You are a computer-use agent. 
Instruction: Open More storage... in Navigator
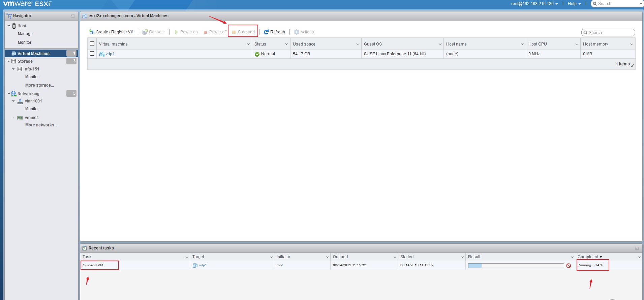pyautogui.click(x=39, y=85)
